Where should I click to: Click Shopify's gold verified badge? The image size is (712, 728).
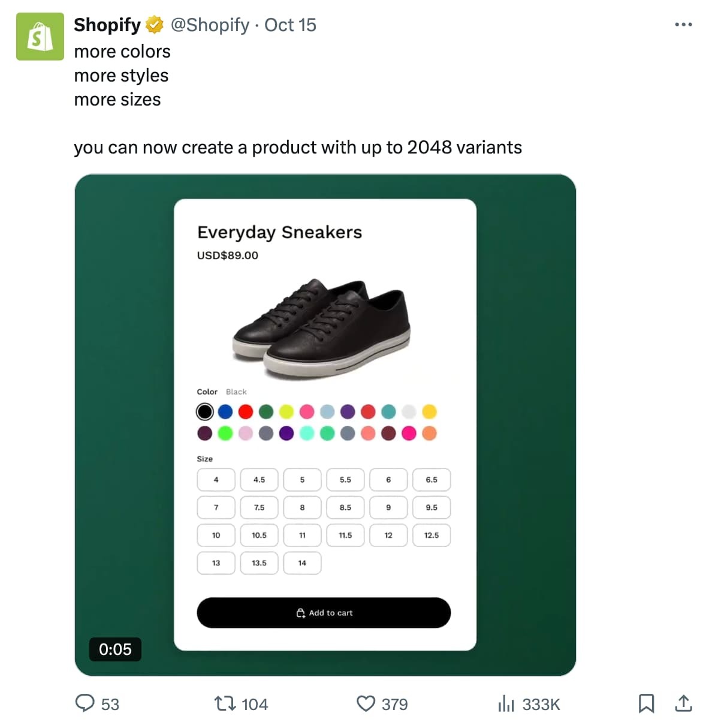(x=154, y=25)
